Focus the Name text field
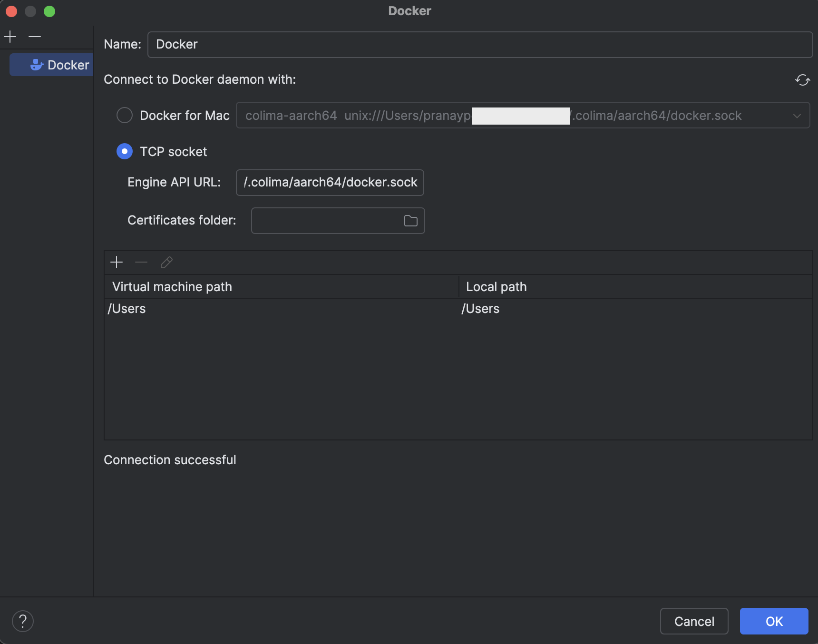Image resolution: width=818 pixels, height=644 pixels. coord(480,45)
